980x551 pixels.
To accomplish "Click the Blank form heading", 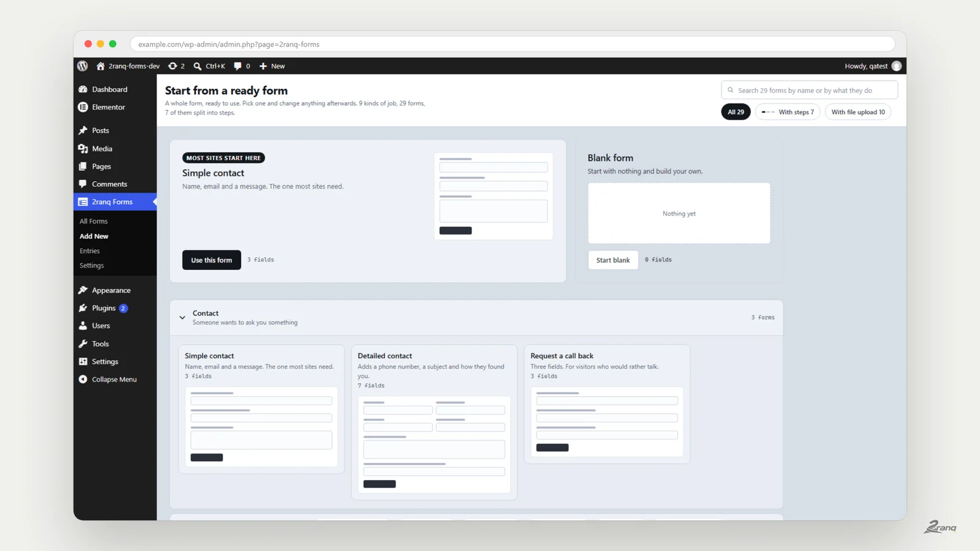I will click(611, 158).
